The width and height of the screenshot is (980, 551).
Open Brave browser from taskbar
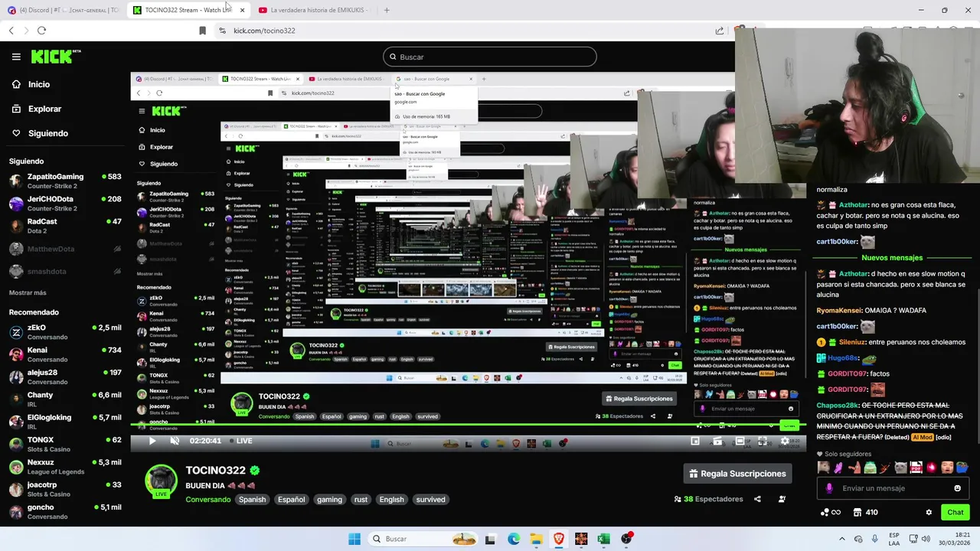coord(559,539)
